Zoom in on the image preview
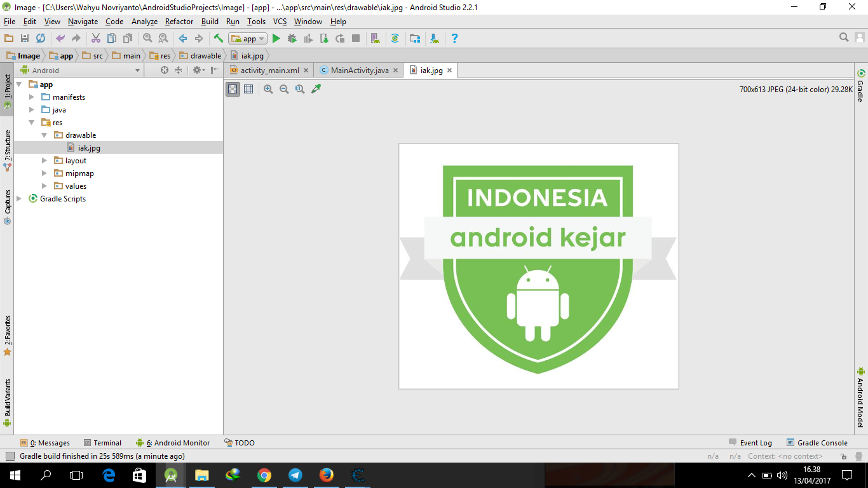The height and width of the screenshot is (488, 868). pyautogui.click(x=268, y=89)
